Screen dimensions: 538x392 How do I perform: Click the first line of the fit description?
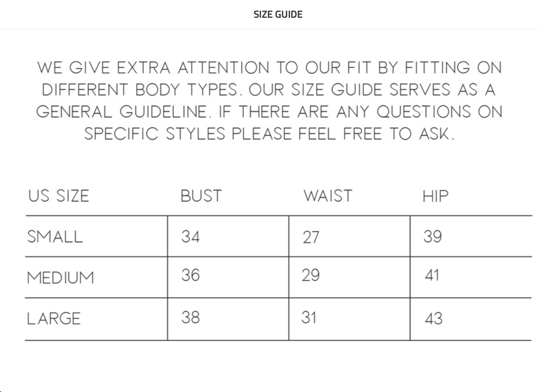(269, 68)
